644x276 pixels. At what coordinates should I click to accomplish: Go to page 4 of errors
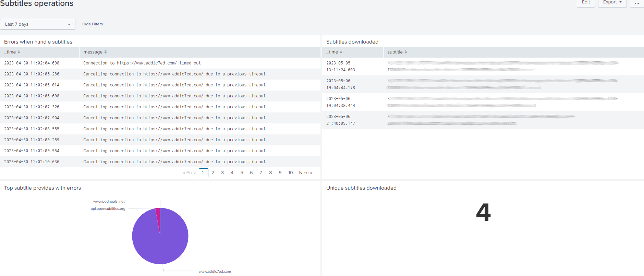pyautogui.click(x=232, y=173)
